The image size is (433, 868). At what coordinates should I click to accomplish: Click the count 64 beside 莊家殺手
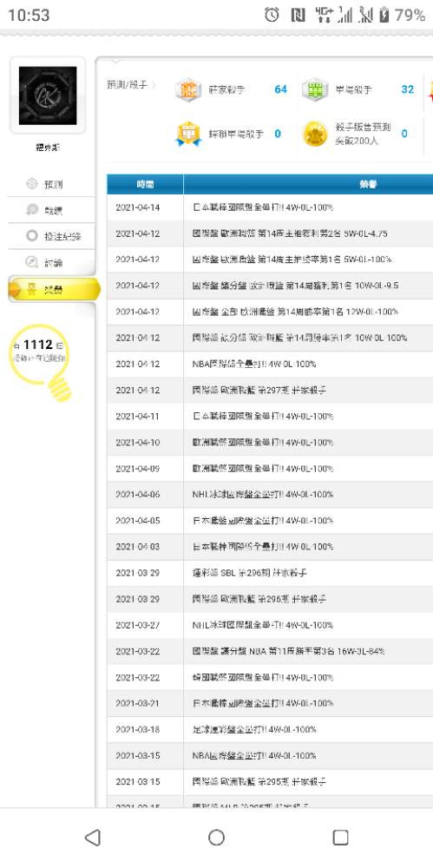point(281,89)
